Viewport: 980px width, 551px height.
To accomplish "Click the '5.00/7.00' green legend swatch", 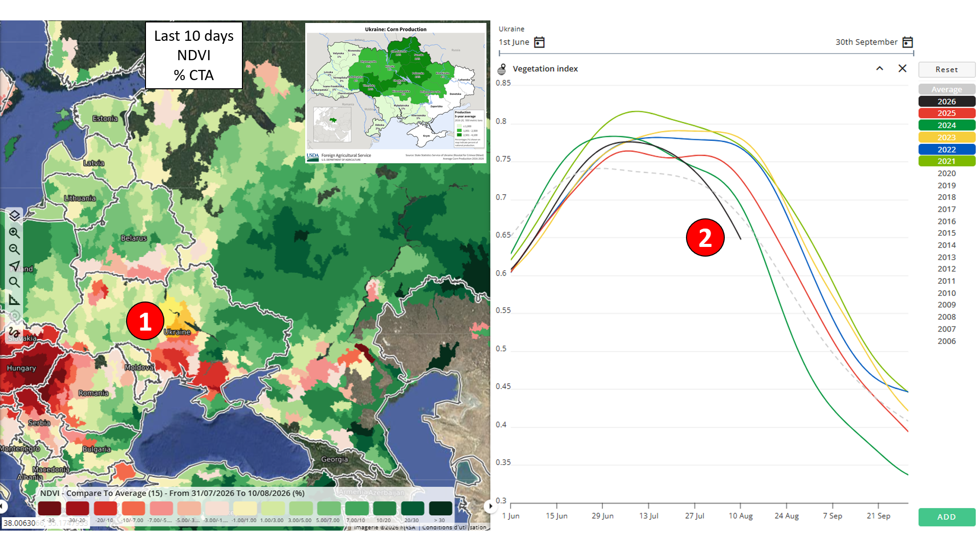I will [x=329, y=508].
